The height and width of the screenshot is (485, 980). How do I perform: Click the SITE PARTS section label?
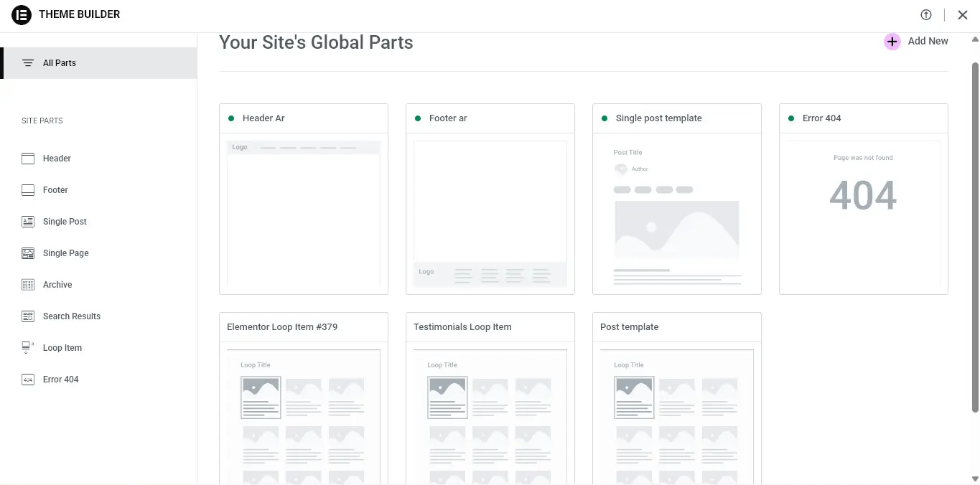coord(42,121)
